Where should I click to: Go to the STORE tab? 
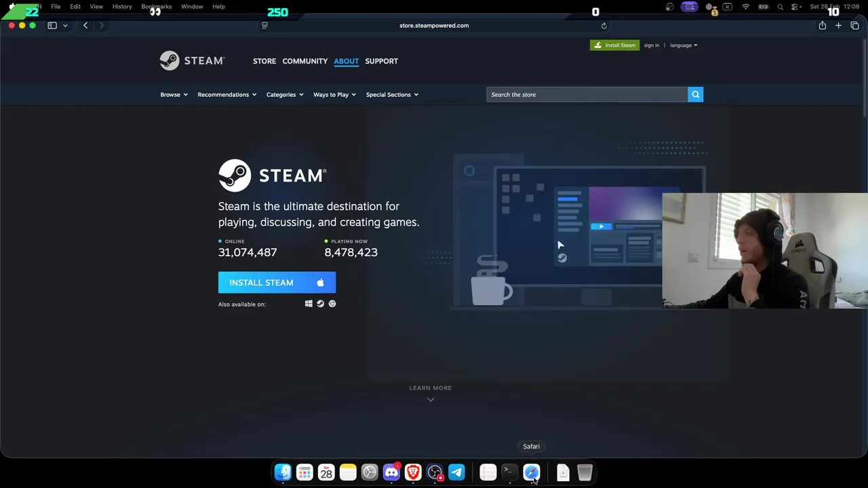pyautogui.click(x=264, y=61)
